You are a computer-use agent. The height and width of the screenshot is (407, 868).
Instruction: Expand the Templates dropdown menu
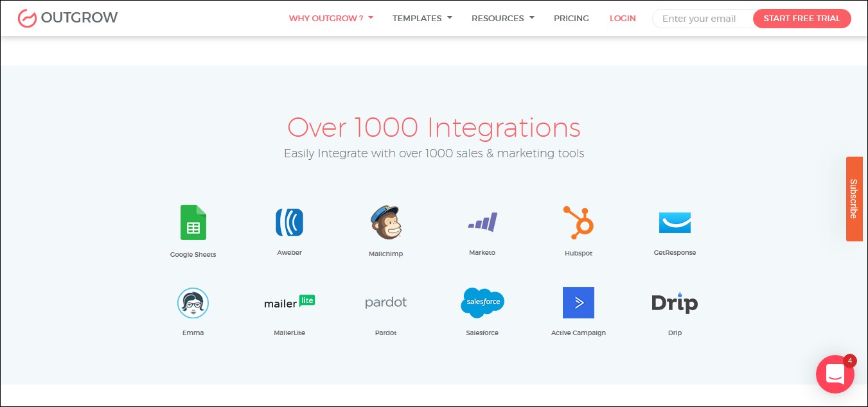(422, 19)
